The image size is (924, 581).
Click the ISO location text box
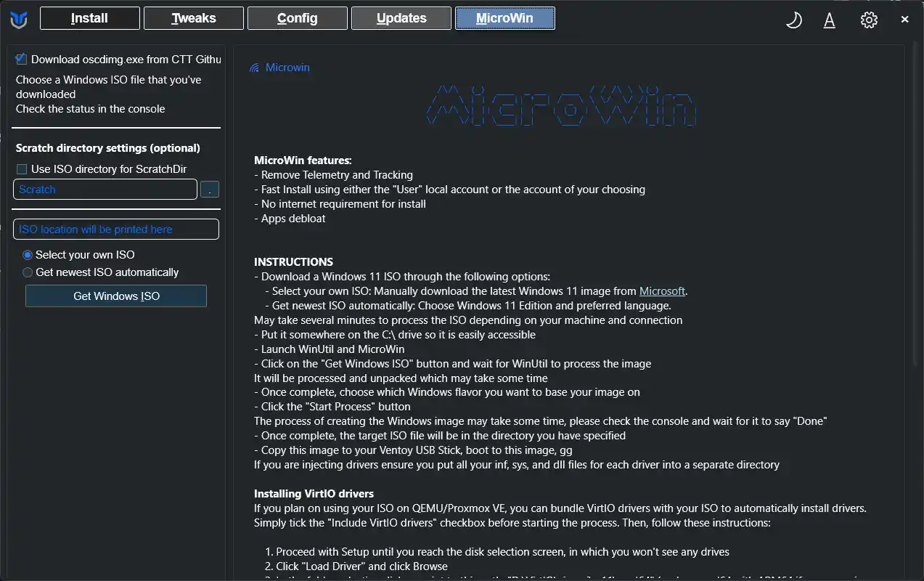[116, 229]
